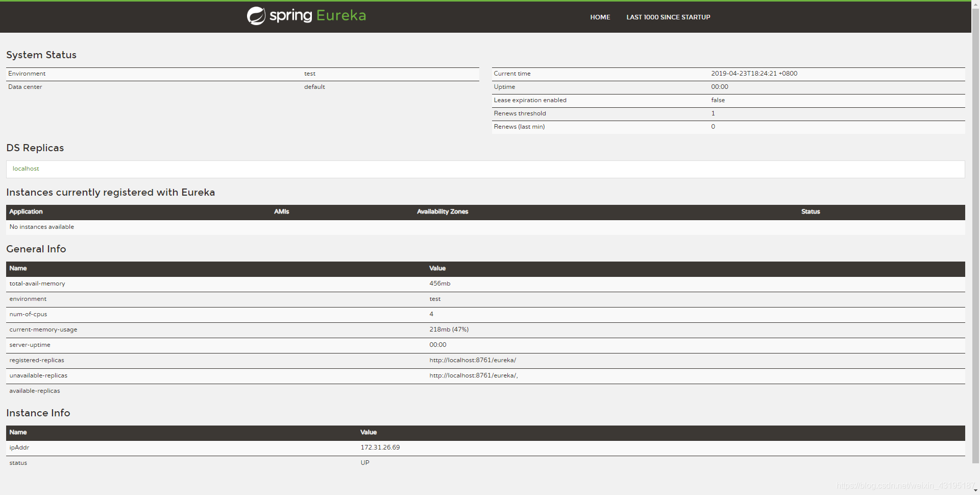Follow the localhost DS replica link
Image resolution: width=980 pixels, height=495 pixels.
[26, 169]
